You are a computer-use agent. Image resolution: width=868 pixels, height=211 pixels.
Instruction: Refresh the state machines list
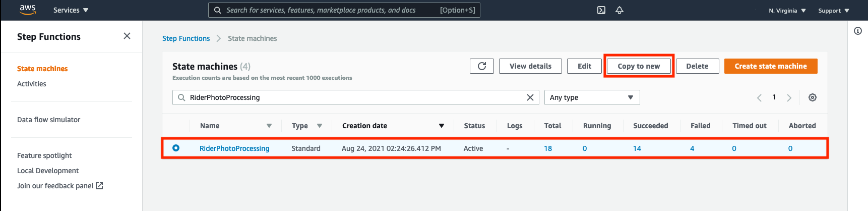pyautogui.click(x=482, y=66)
